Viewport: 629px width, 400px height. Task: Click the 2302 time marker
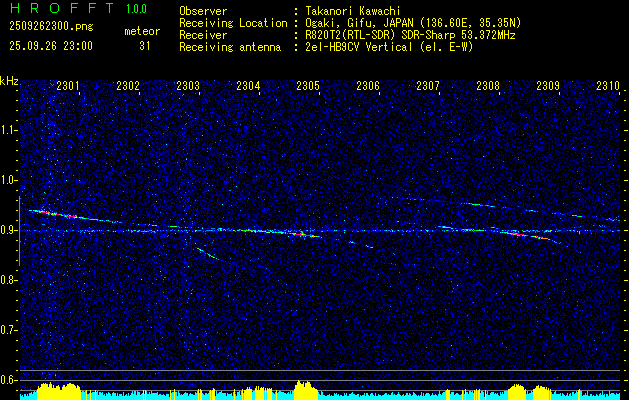coord(128,85)
